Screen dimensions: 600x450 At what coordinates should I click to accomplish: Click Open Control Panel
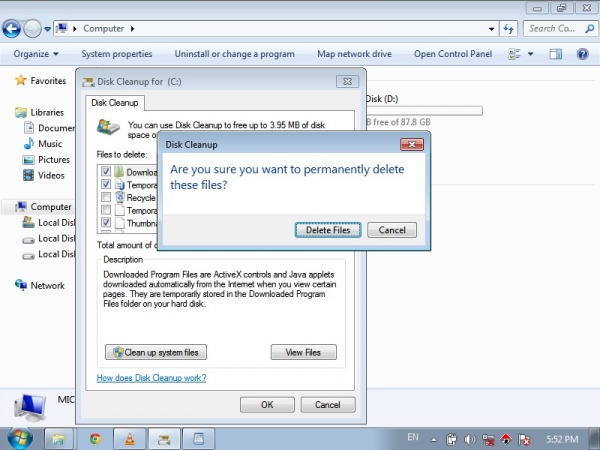(x=453, y=54)
